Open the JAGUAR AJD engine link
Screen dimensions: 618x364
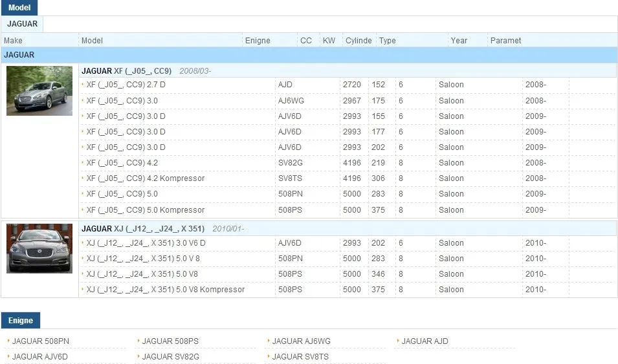425,341
